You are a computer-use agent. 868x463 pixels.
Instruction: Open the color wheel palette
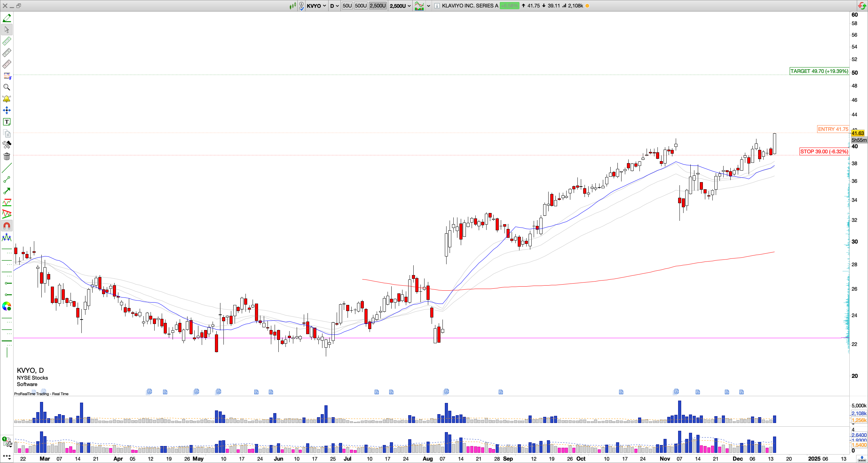coord(6,307)
